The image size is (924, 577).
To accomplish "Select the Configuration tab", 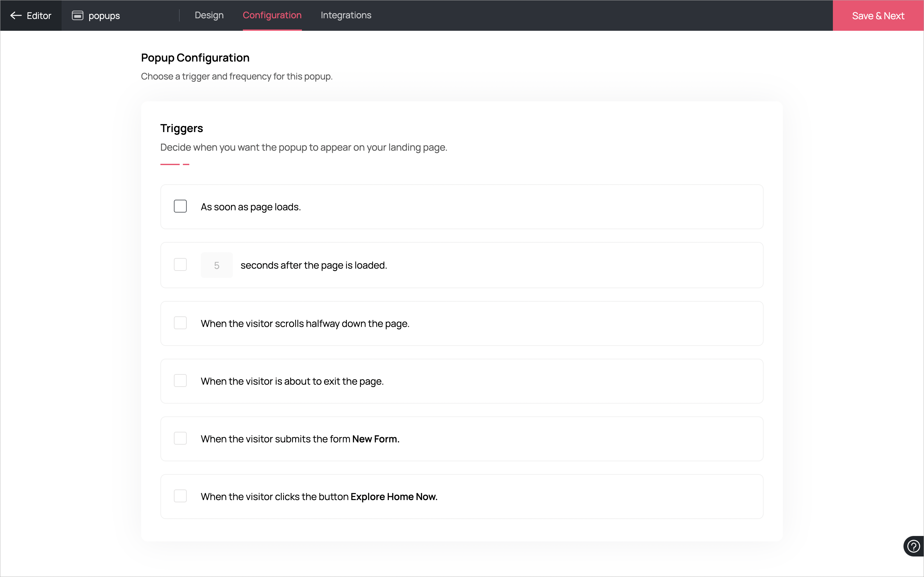I will click(272, 15).
